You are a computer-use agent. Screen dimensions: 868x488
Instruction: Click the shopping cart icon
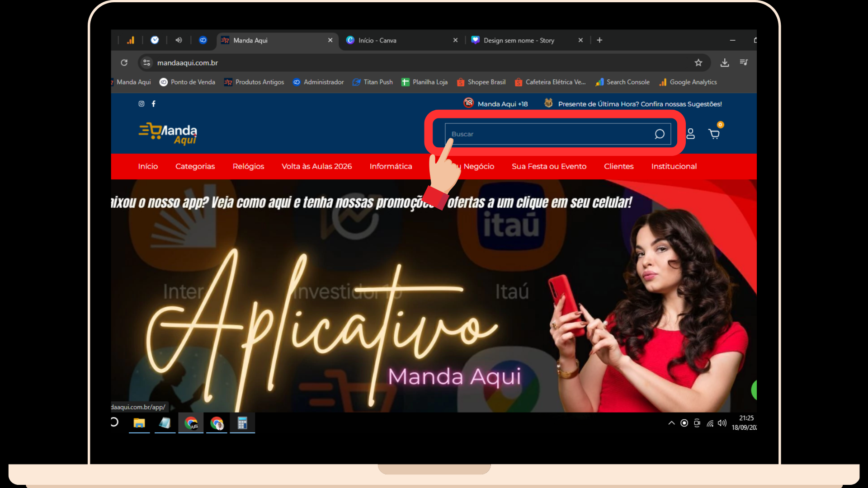714,134
